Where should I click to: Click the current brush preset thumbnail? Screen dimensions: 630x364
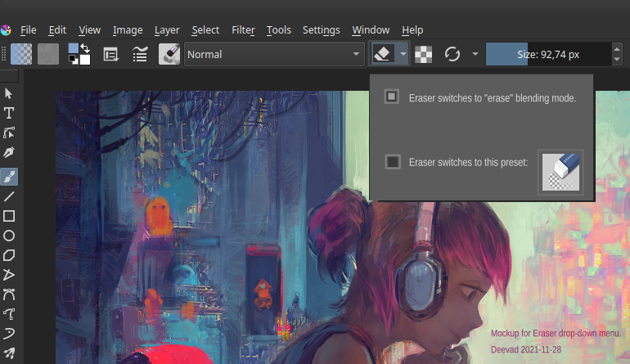coord(169,54)
